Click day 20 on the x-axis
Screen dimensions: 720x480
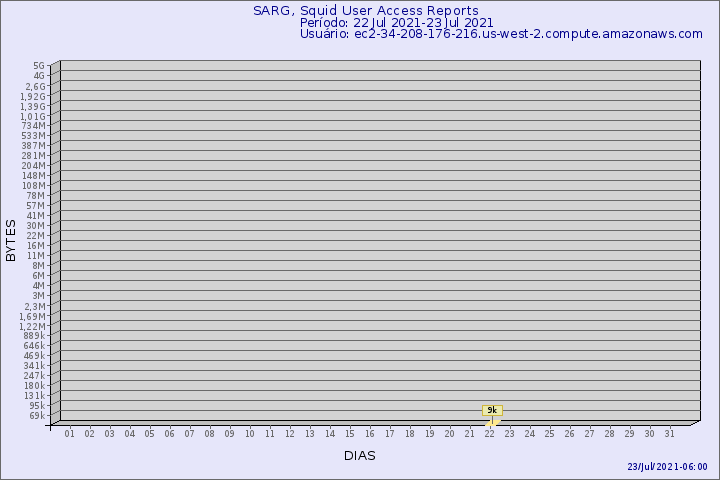450,434
